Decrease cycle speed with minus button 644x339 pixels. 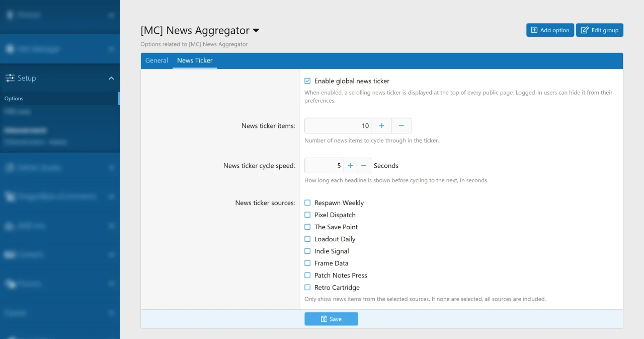click(x=364, y=165)
